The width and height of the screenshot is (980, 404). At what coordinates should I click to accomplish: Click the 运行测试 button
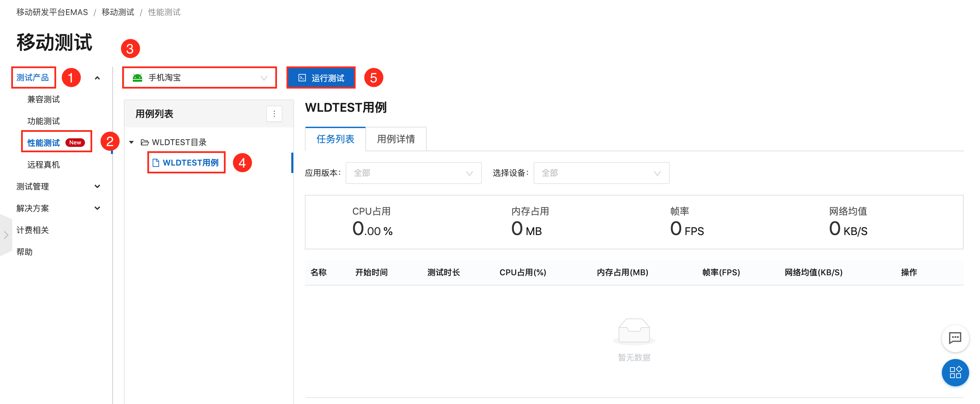click(321, 78)
